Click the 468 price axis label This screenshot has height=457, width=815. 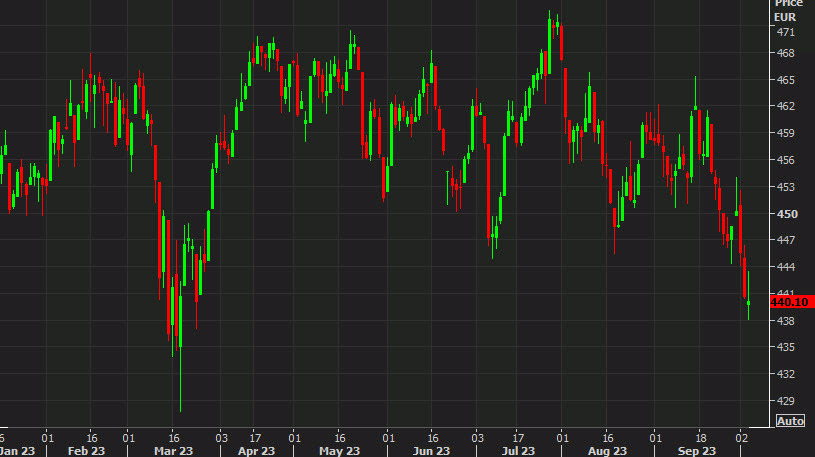(785, 53)
